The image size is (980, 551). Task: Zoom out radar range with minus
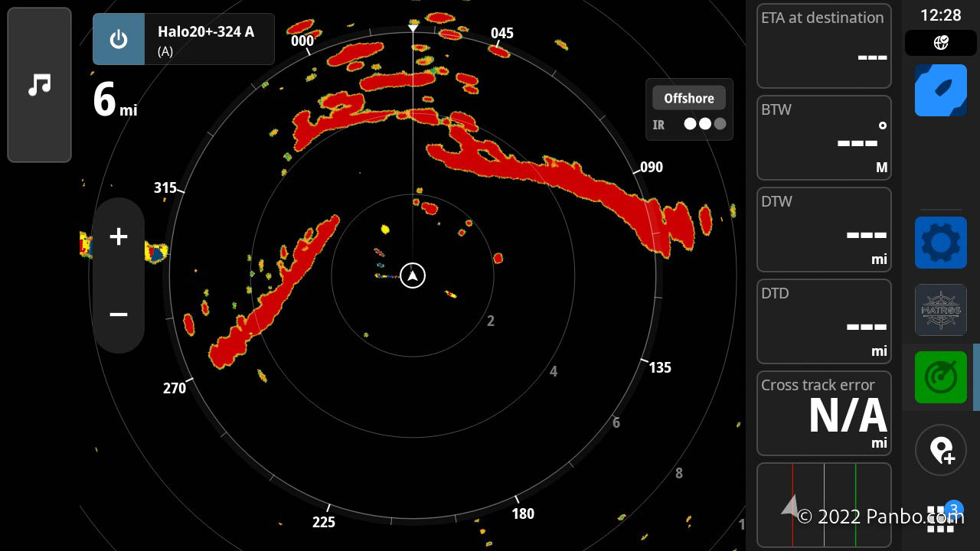[x=118, y=315]
